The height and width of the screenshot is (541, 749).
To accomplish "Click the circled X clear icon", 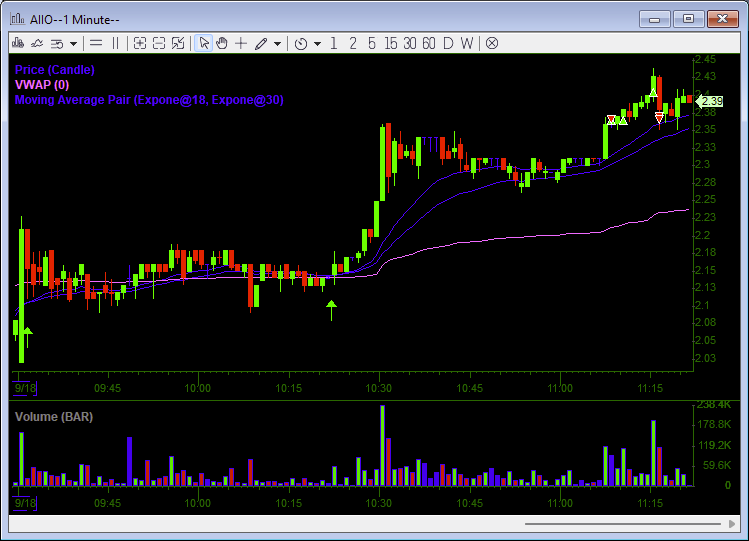I will [x=492, y=43].
